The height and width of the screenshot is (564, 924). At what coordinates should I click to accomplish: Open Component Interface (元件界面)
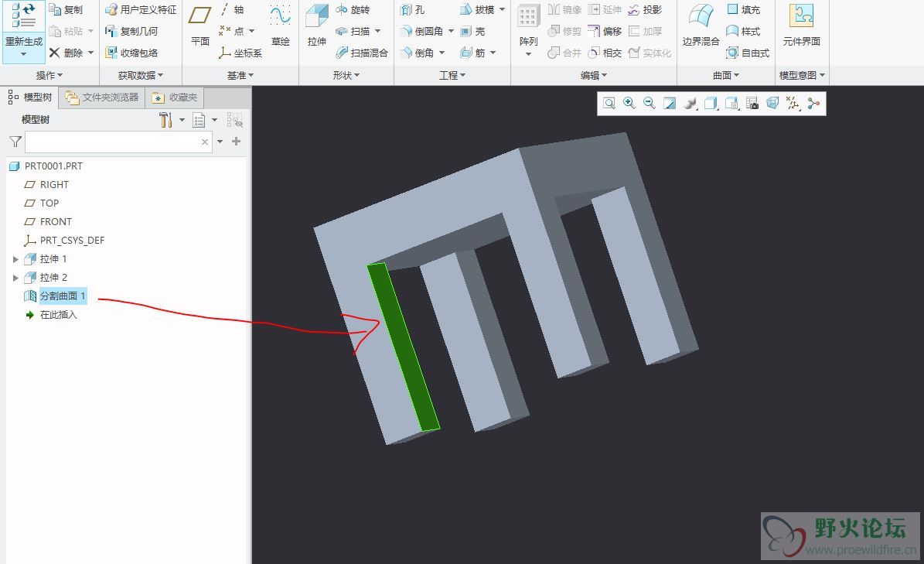tap(801, 26)
